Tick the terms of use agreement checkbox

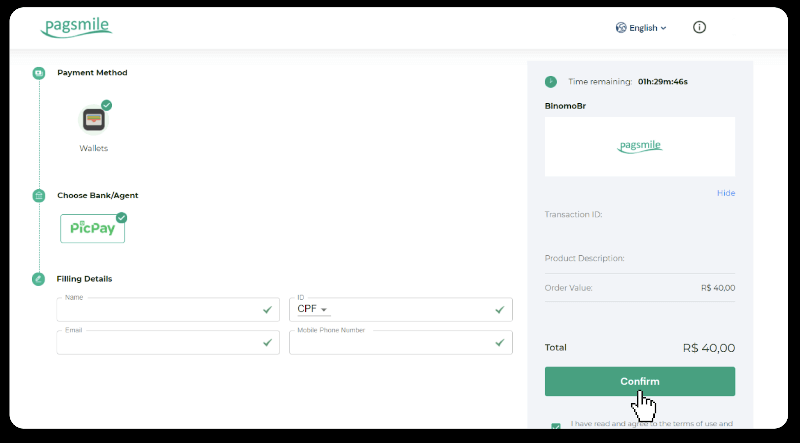tap(556, 426)
